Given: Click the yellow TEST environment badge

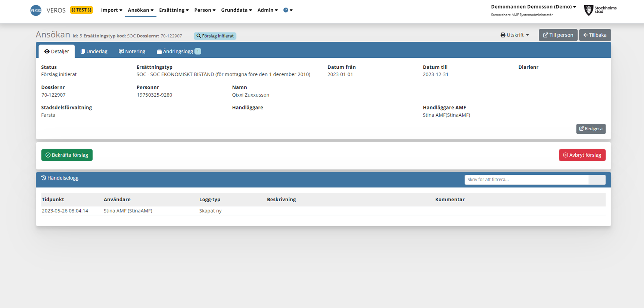Looking at the screenshot, I should click(x=81, y=10).
